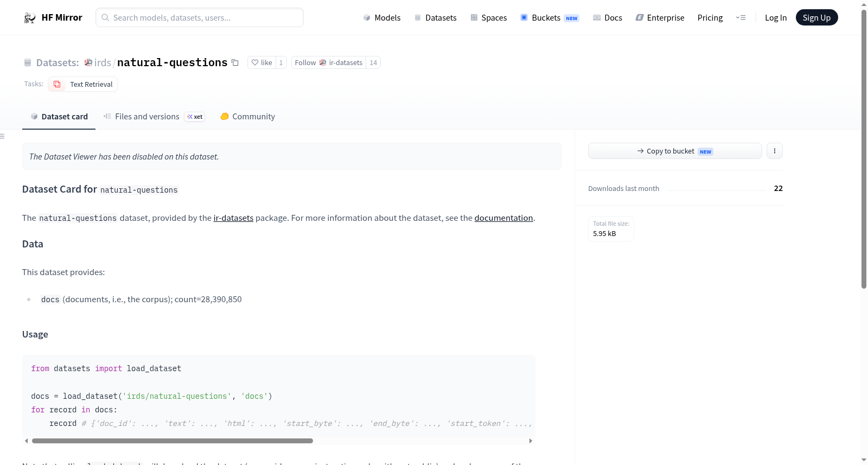Follow the documentation hyperlink
868x465 pixels.
(503, 218)
